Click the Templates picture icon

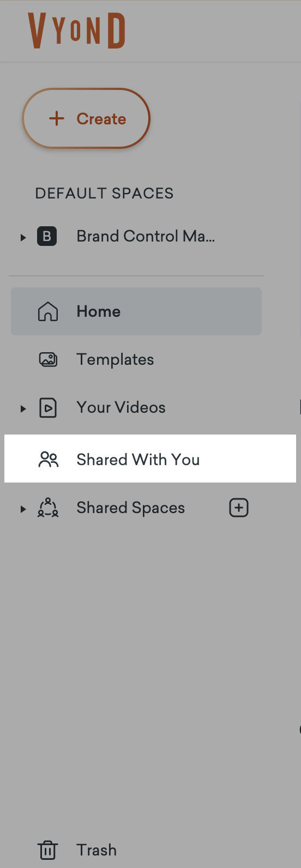click(x=48, y=359)
